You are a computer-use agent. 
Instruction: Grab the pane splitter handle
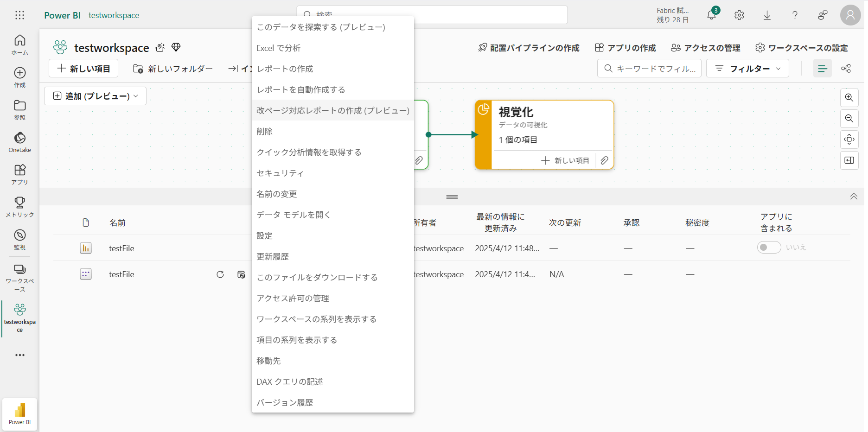pyautogui.click(x=452, y=197)
